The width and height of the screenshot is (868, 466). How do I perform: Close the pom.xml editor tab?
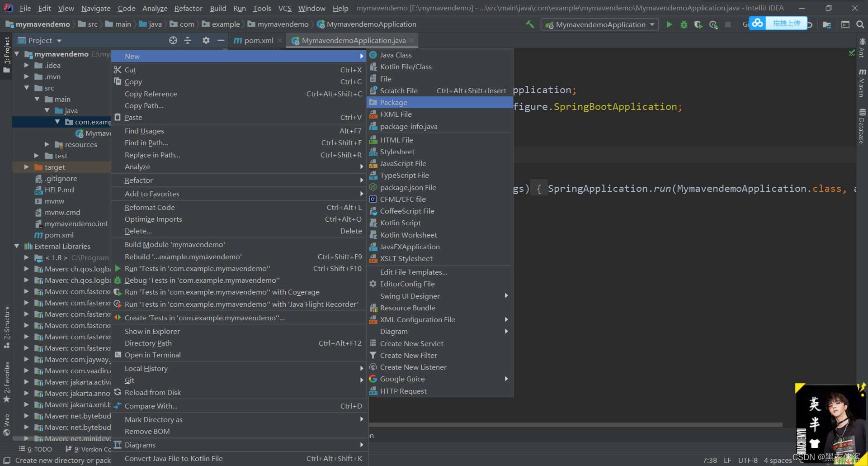[280, 40]
